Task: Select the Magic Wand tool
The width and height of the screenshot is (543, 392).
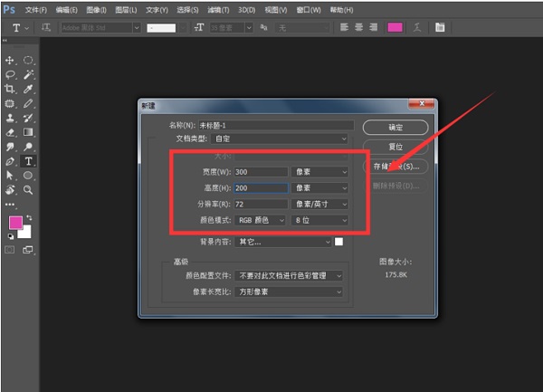Action: pos(28,74)
